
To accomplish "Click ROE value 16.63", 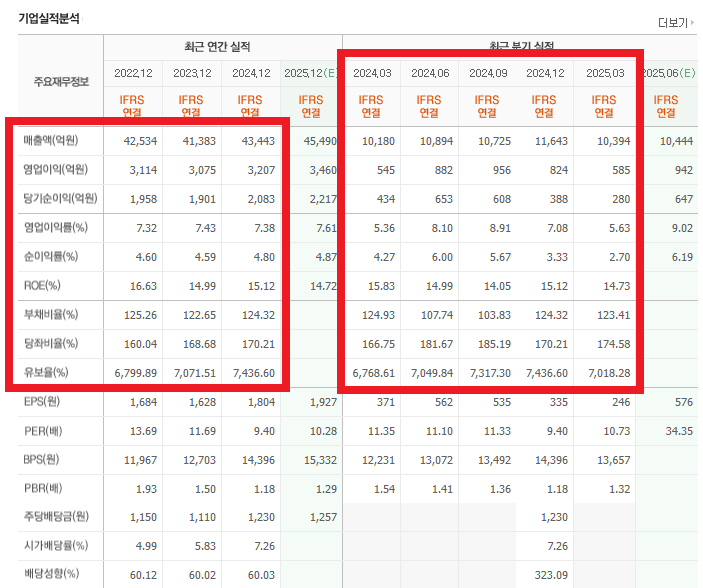I will [143, 286].
